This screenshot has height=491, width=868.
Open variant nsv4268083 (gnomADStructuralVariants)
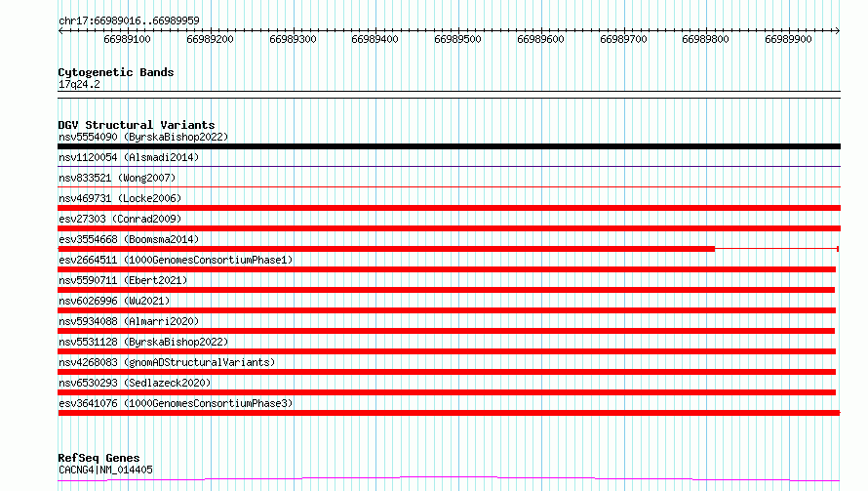tap(167, 362)
